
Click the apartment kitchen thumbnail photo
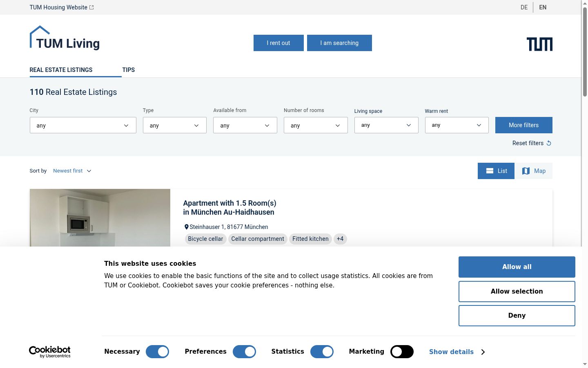[100, 218]
